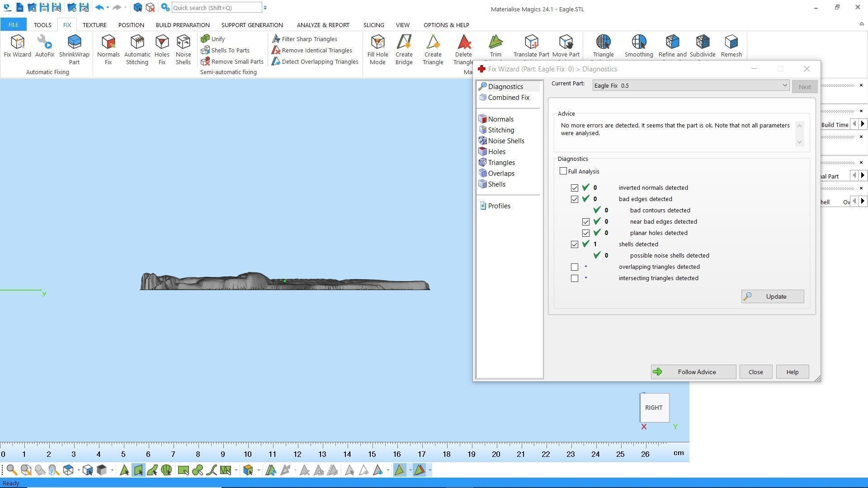Image resolution: width=868 pixels, height=488 pixels.
Task: Click the Update diagnostics button
Action: tap(772, 296)
